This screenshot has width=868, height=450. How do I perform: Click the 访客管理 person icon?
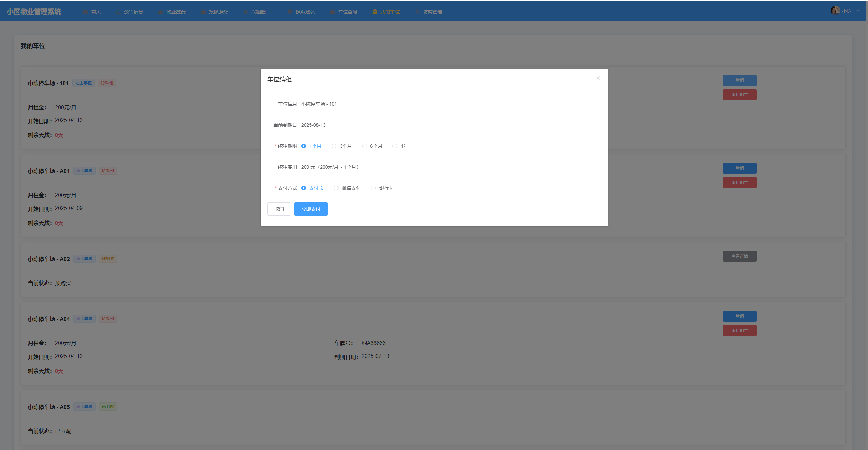coord(417,12)
